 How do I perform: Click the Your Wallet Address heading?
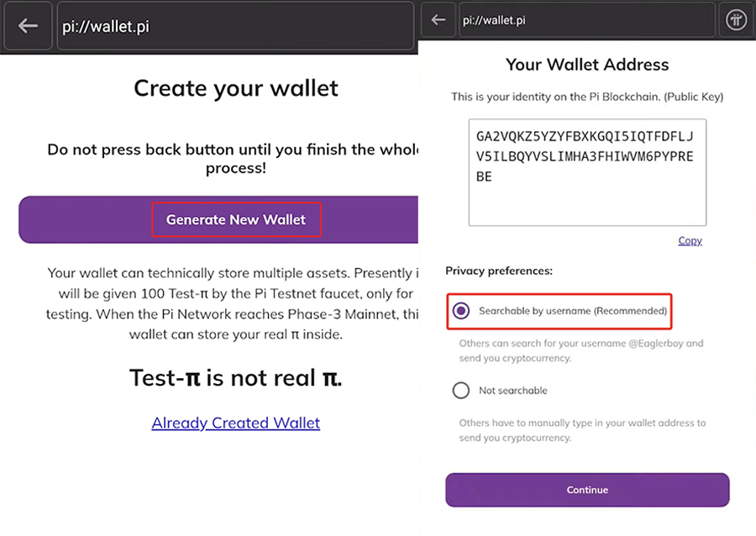tap(587, 65)
